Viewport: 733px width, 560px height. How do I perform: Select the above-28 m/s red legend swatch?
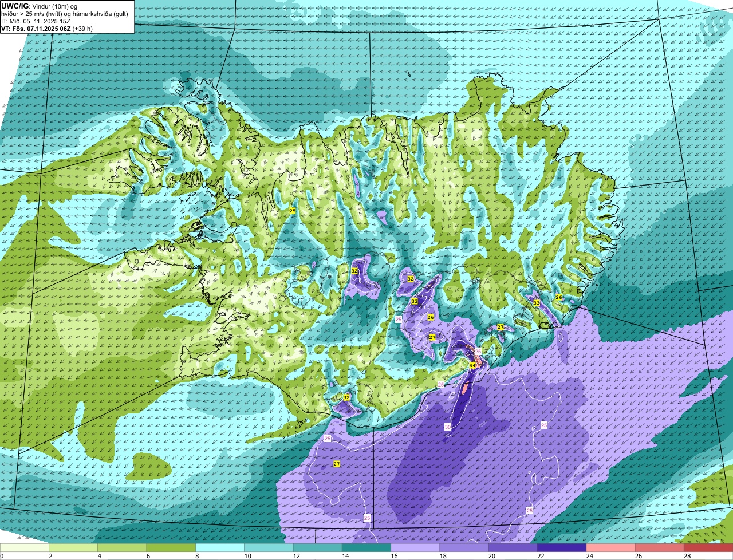point(708,548)
